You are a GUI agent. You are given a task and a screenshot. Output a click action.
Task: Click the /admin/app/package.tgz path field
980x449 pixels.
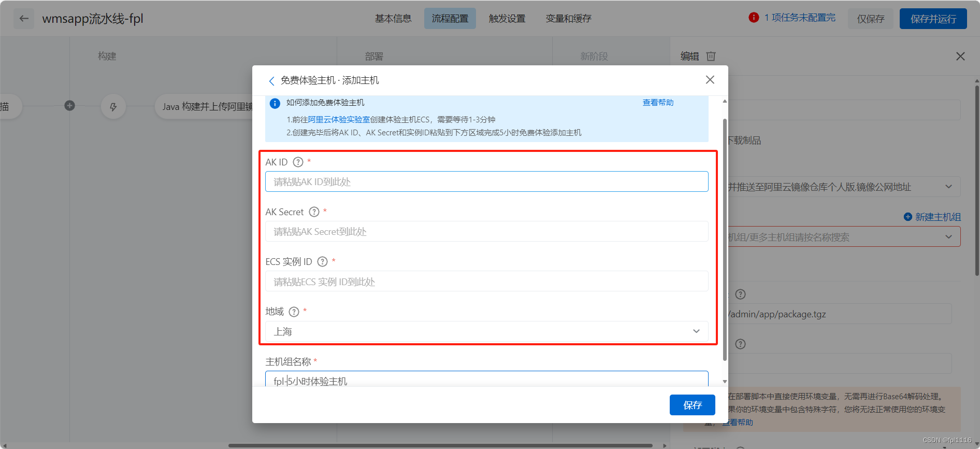click(x=840, y=314)
